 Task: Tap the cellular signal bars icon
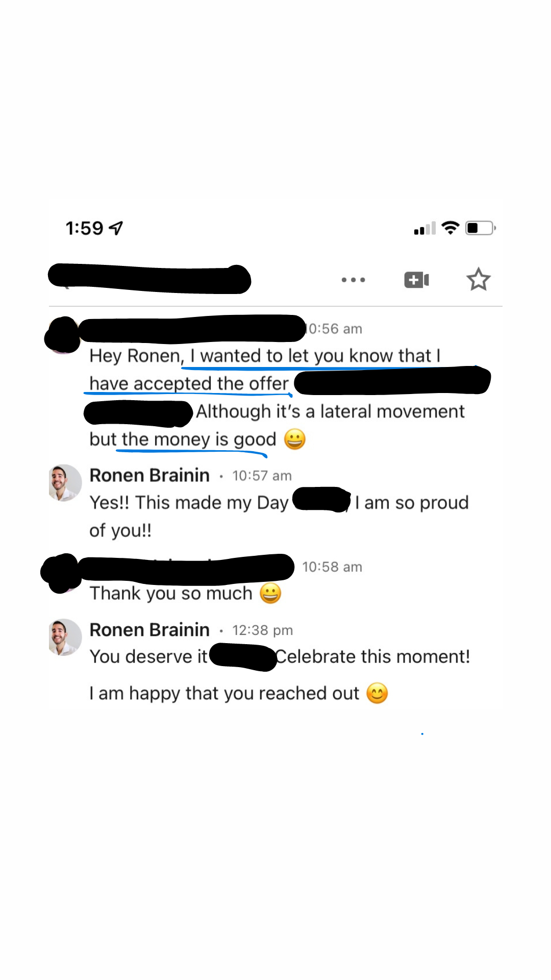tap(424, 228)
